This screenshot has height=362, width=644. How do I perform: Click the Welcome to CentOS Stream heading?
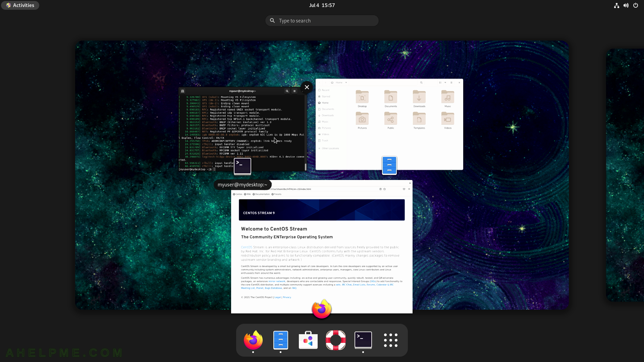pyautogui.click(x=274, y=229)
